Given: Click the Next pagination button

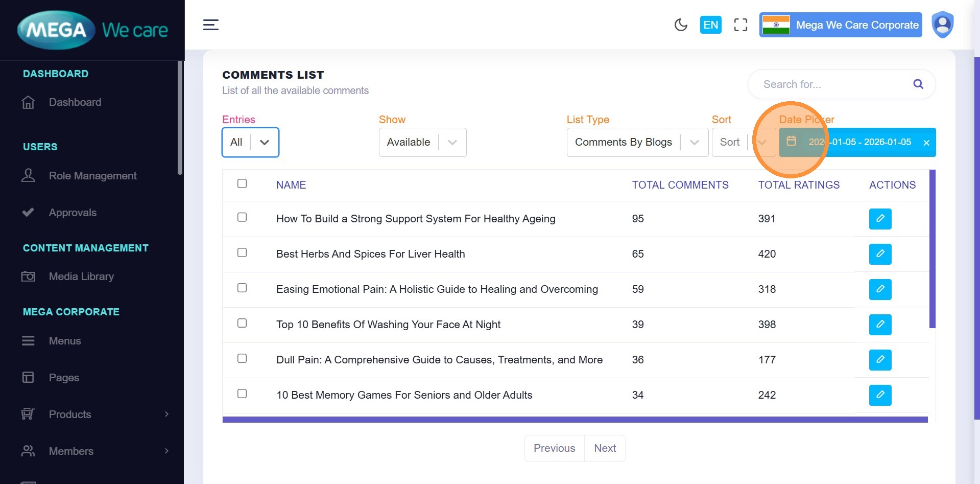Looking at the screenshot, I should pos(605,448).
